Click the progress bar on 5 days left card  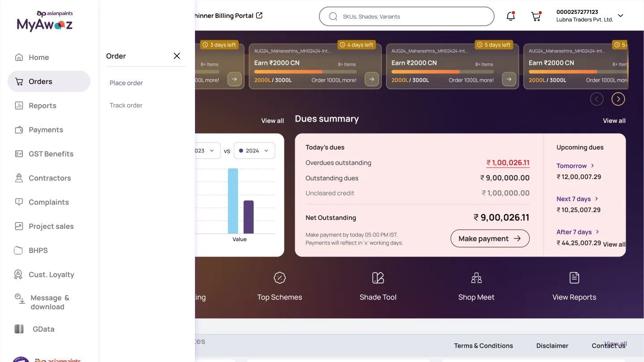443,72
